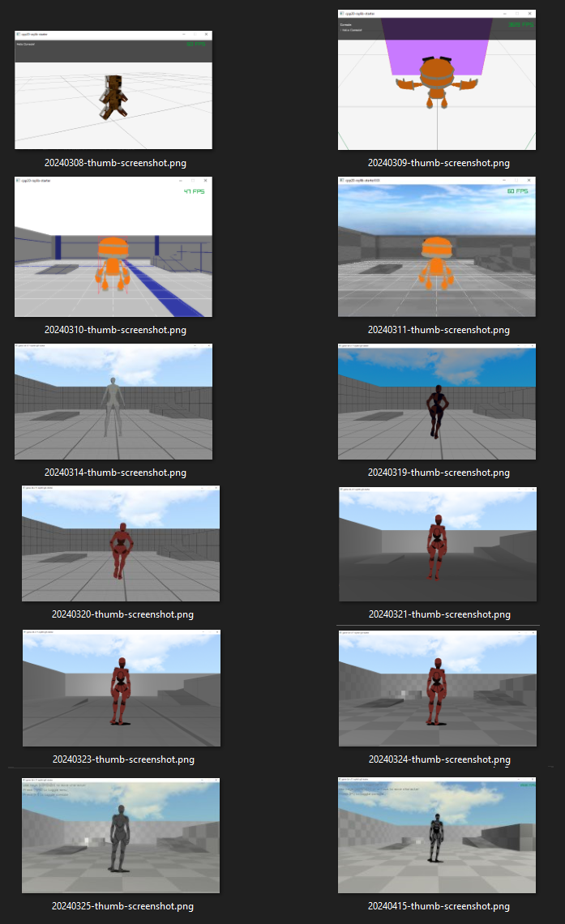Image resolution: width=565 pixels, height=924 pixels.
Task: Select the 20240319-thumb-screenshot.png thumbnail
Action: pyautogui.click(x=437, y=401)
